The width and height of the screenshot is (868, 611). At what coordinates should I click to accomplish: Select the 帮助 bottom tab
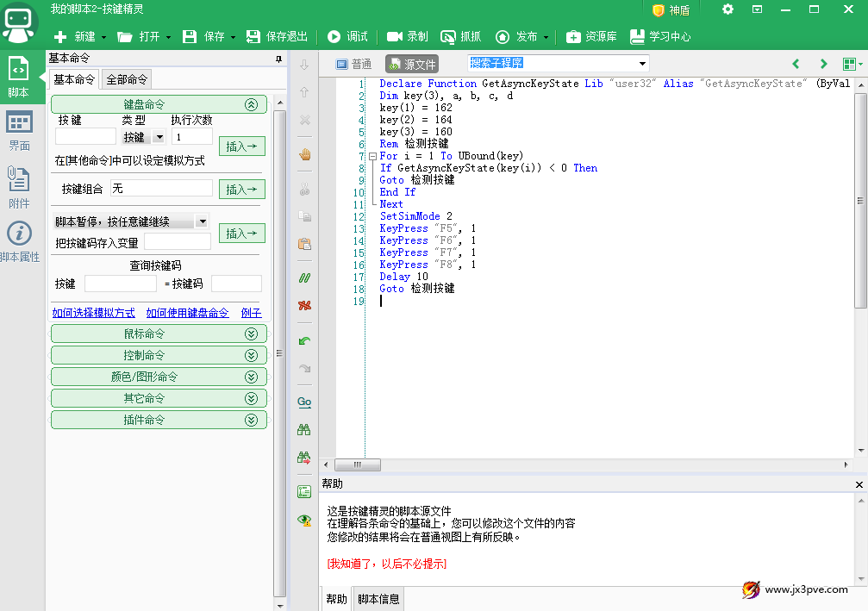click(336, 600)
